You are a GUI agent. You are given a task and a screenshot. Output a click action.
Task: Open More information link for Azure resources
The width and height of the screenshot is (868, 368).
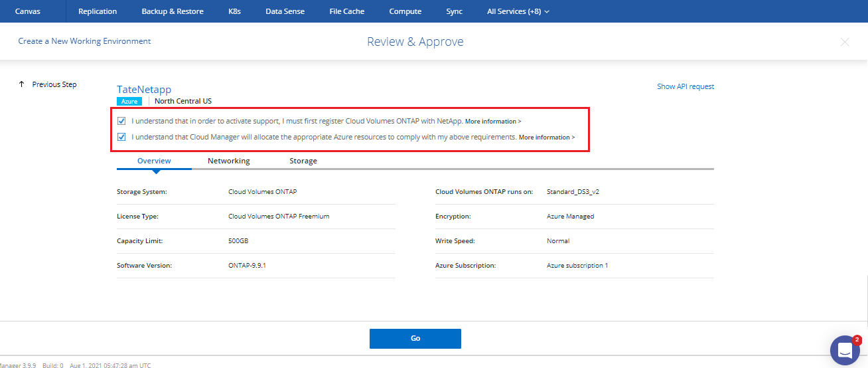tap(546, 138)
